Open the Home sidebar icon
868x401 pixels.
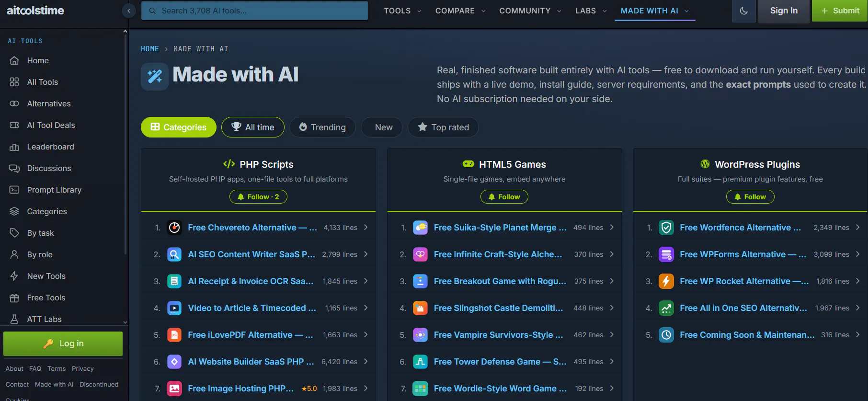[x=14, y=60]
